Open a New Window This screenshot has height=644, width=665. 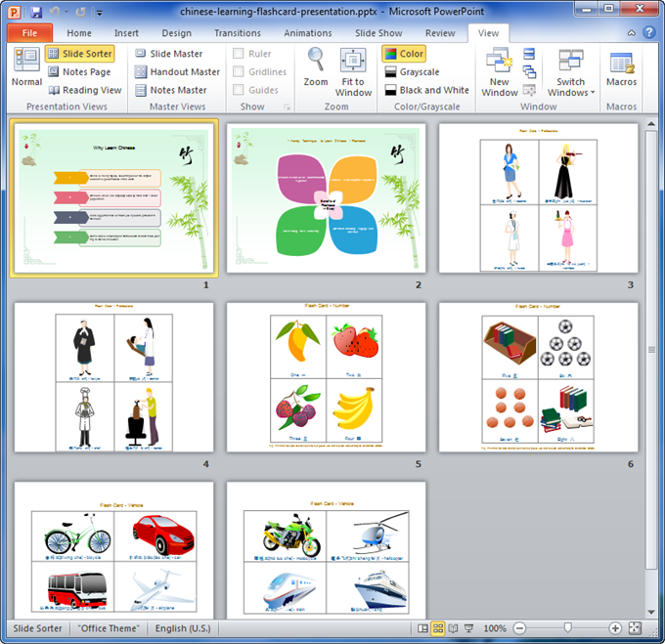click(x=500, y=72)
